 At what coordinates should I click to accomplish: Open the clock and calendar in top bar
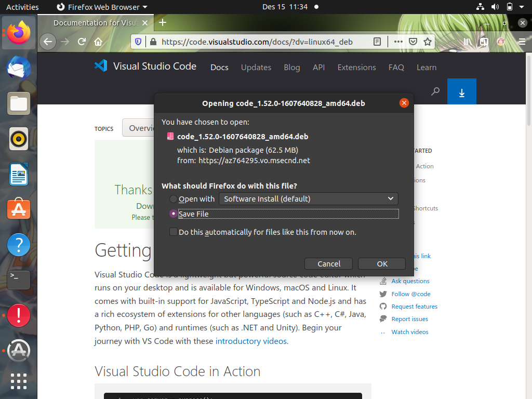pos(285,7)
